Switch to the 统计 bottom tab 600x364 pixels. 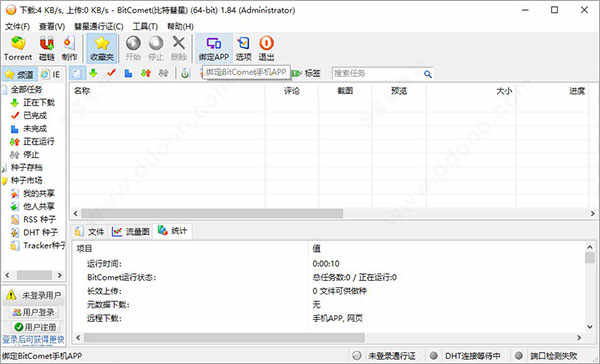pyautogui.click(x=173, y=230)
